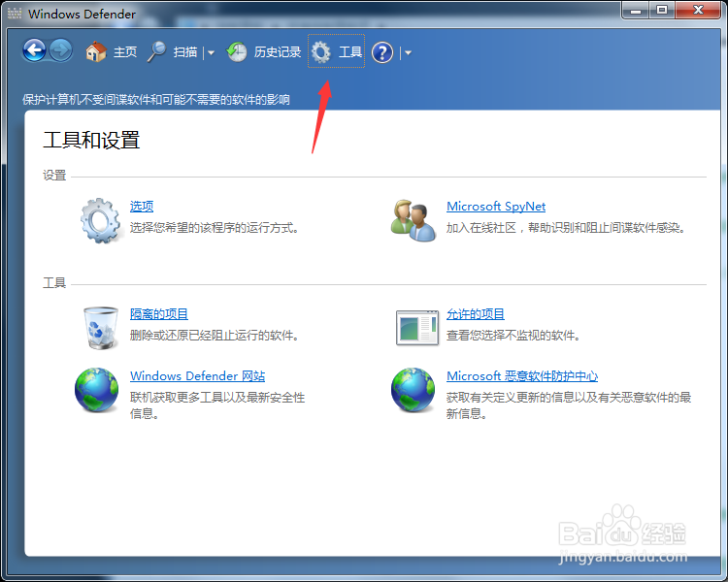Image resolution: width=728 pixels, height=582 pixels.
Task: Click the text 删除或还原已经阻止运行的软件。
Action: tap(215, 335)
